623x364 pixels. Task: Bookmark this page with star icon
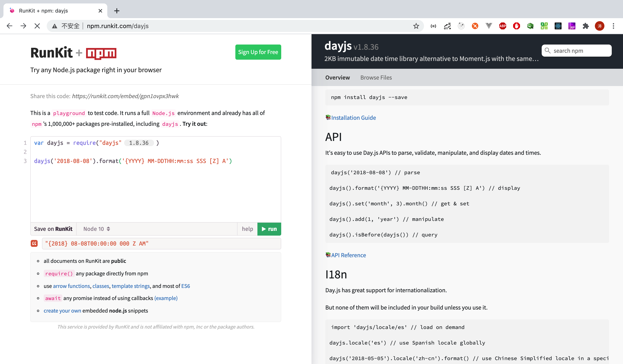coord(416,26)
